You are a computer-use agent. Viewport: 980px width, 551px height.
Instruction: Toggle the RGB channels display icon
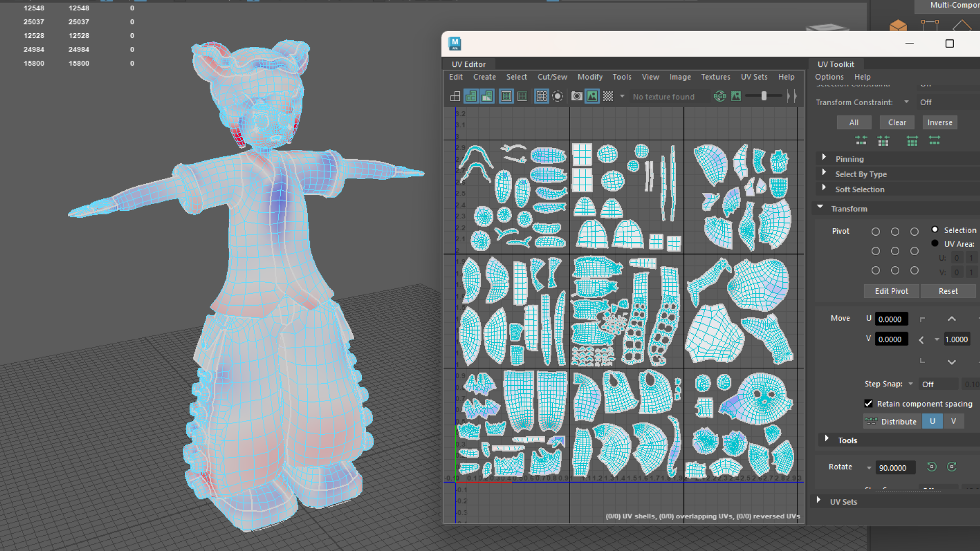click(720, 96)
